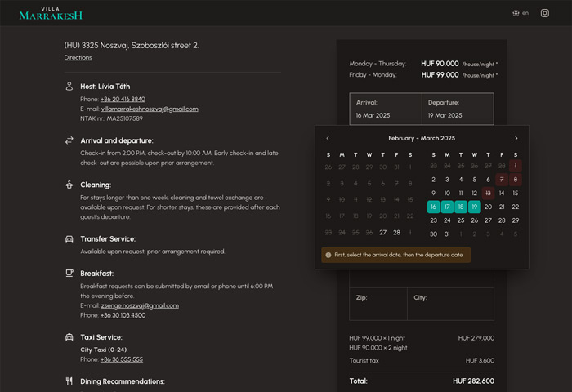This screenshot has width=572, height=392.
Task: Click the Taxi Service car icon
Action: tap(69, 336)
